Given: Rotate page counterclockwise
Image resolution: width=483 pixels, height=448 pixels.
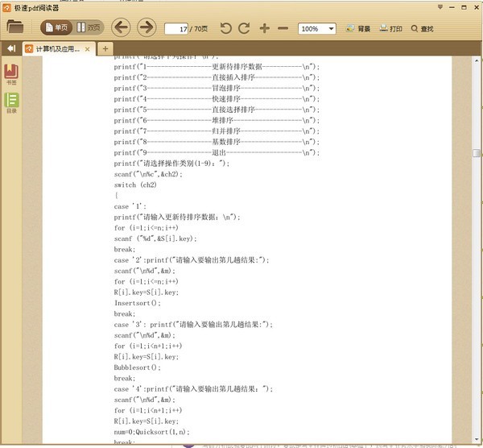Looking at the screenshot, I should tap(225, 28).
